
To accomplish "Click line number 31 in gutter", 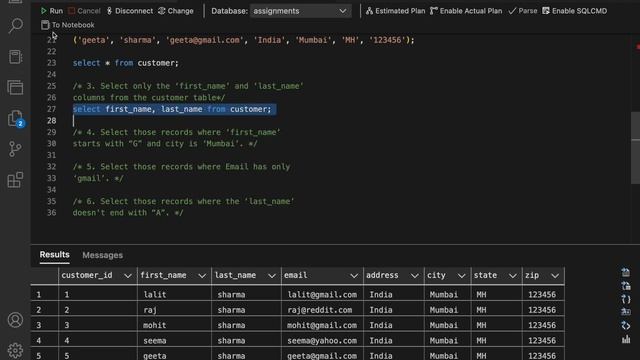I will [x=51, y=155].
